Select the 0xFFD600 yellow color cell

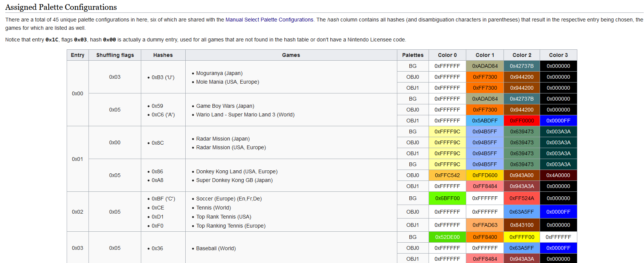click(x=485, y=175)
